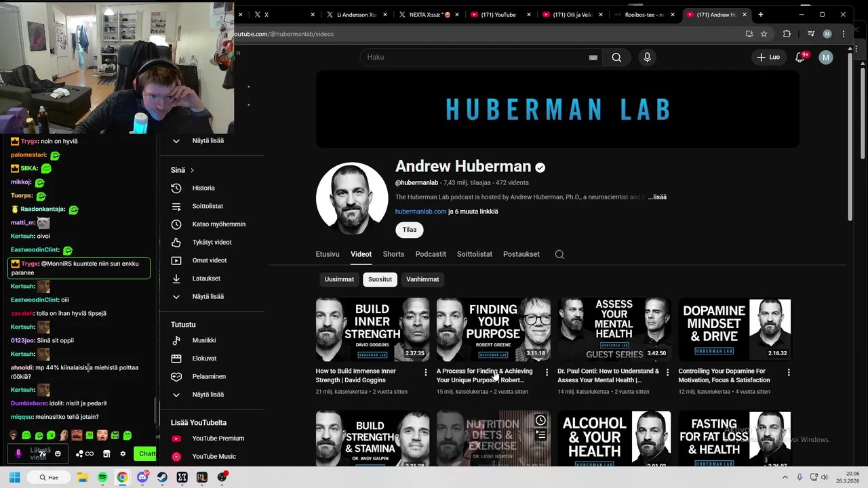Start voice search with the microphone icon
The image size is (868, 488).
tap(647, 58)
